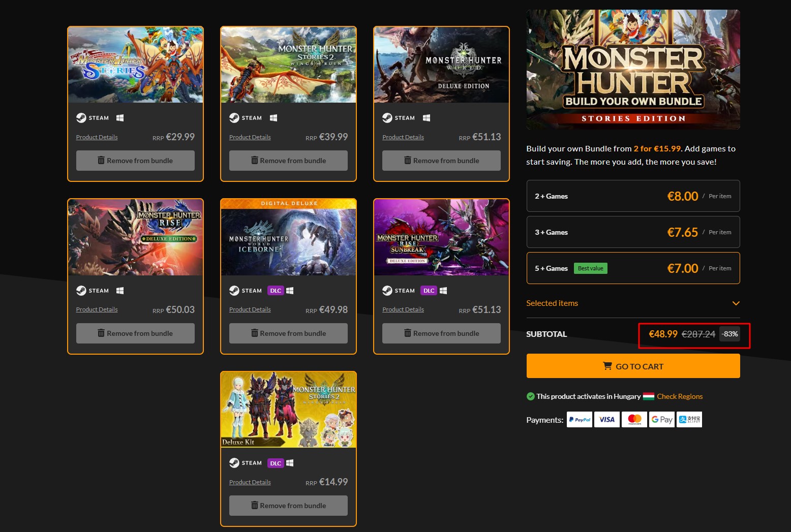
Task: Go to cart
Action: point(633,366)
